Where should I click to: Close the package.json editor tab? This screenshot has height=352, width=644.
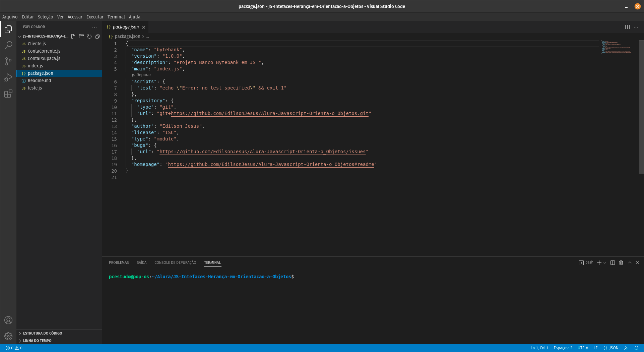(x=143, y=27)
